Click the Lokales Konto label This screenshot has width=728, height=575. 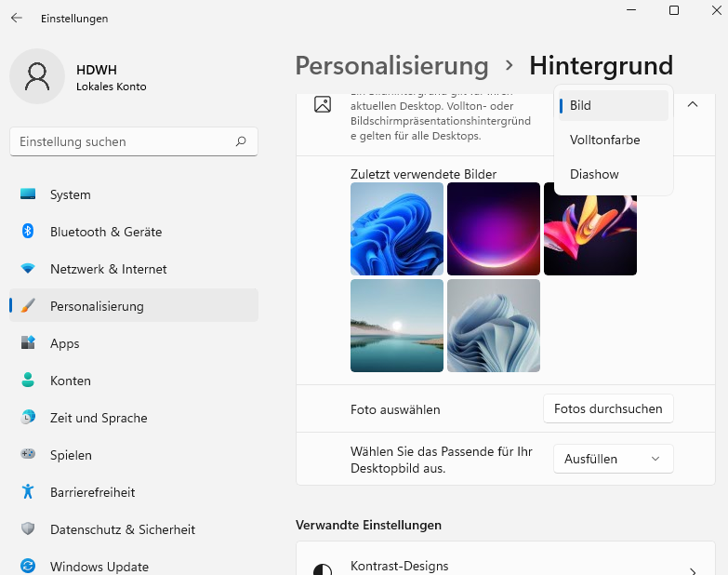click(111, 87)
